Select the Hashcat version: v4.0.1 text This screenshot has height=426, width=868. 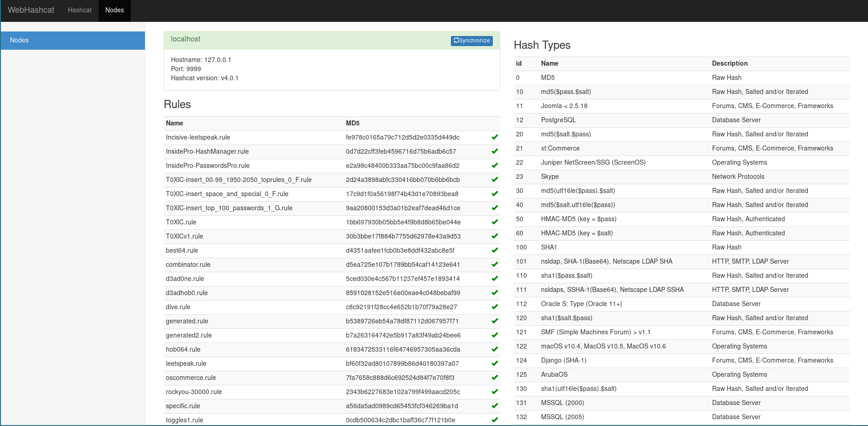(205, 78)
